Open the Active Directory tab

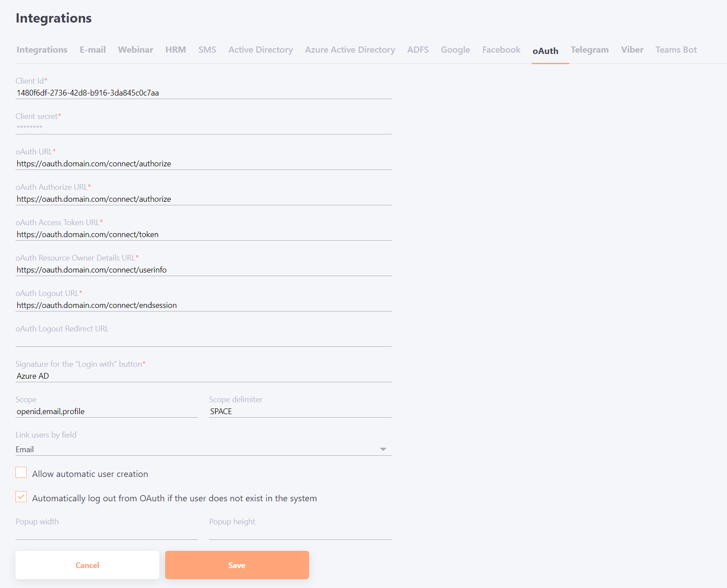pyautogui.click(x=260, y=50)
